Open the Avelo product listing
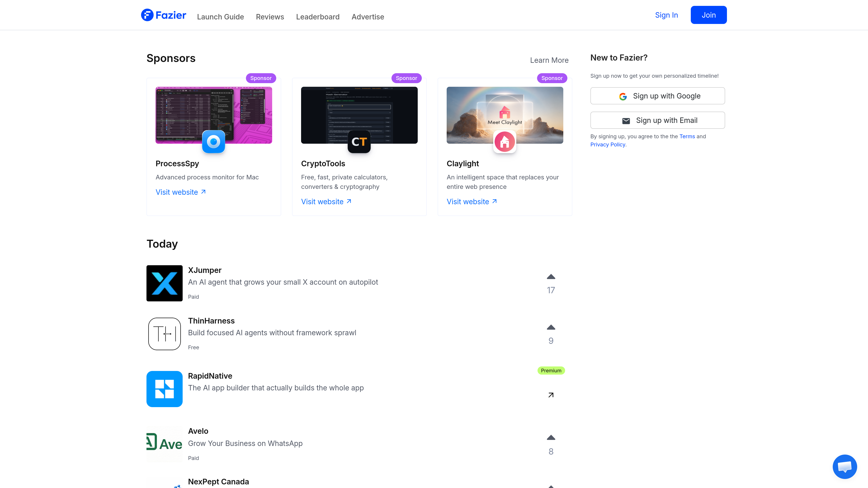This screenshot has width=868, height=488. (x=198, y=432)
